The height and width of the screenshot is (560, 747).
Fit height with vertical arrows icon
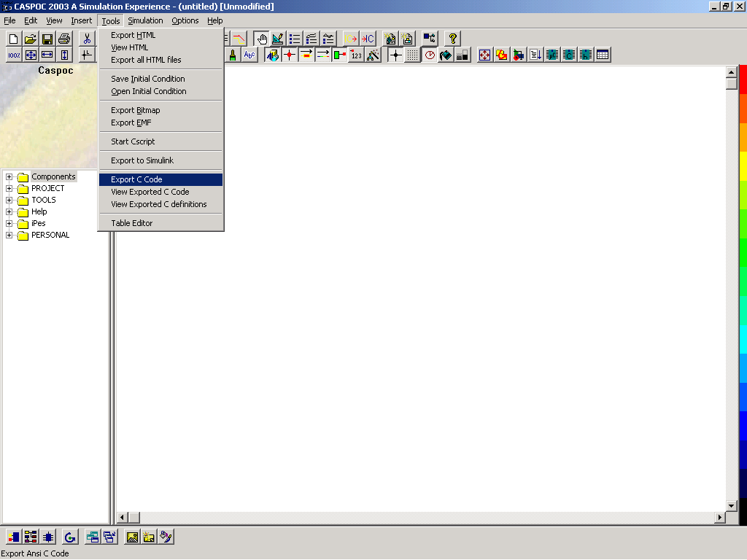[64, 55]
